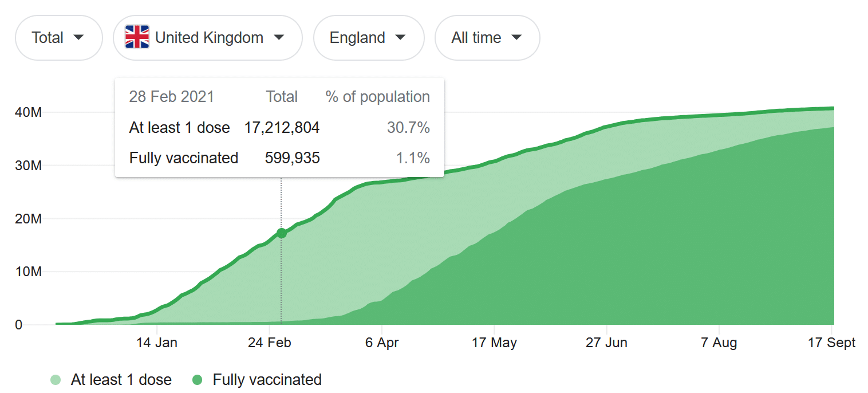Expand the England region dropdown
This screenshot has width=868, height=393.
(368, 38)
